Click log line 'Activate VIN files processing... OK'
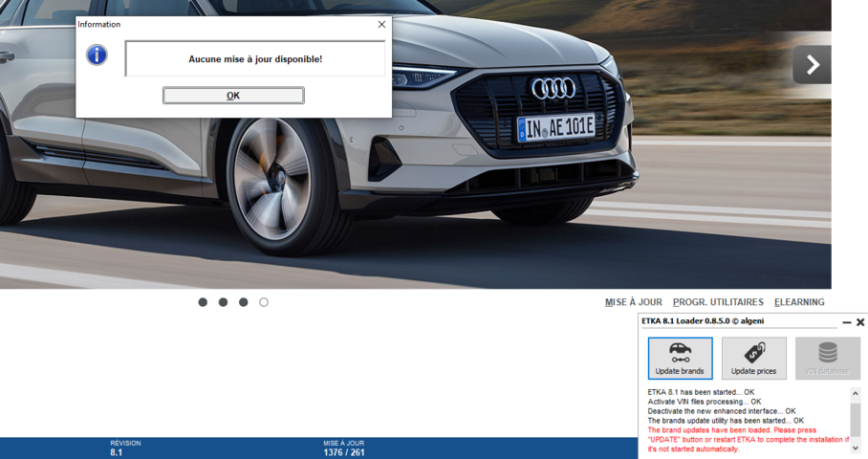Viewport: 868px width, 459px height. click(x=705, y=402)
